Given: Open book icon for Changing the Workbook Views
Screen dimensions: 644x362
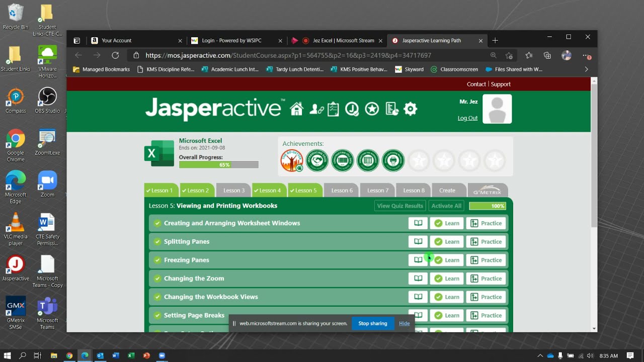Looking at the screenshot, I should point(418,297).
